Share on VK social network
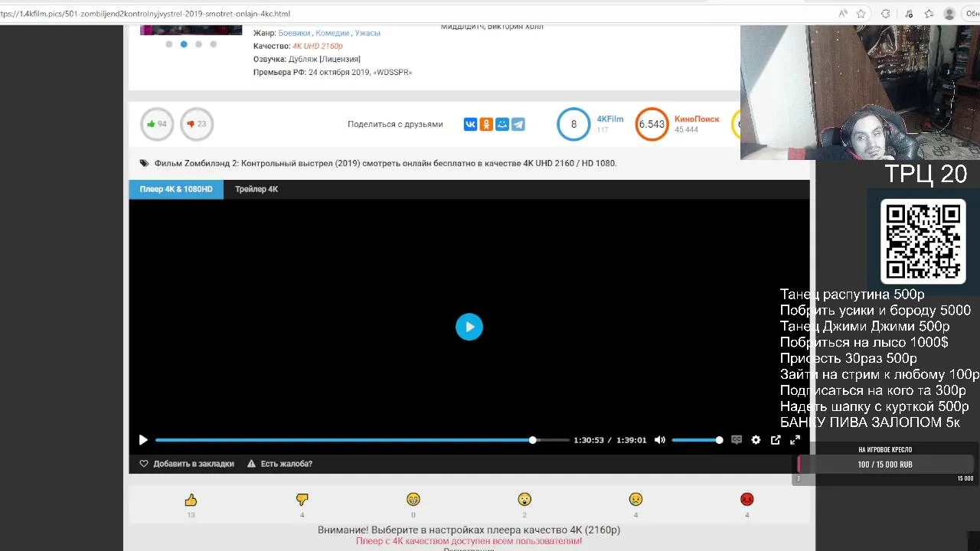The image size is (980, 551). point(470,124)
